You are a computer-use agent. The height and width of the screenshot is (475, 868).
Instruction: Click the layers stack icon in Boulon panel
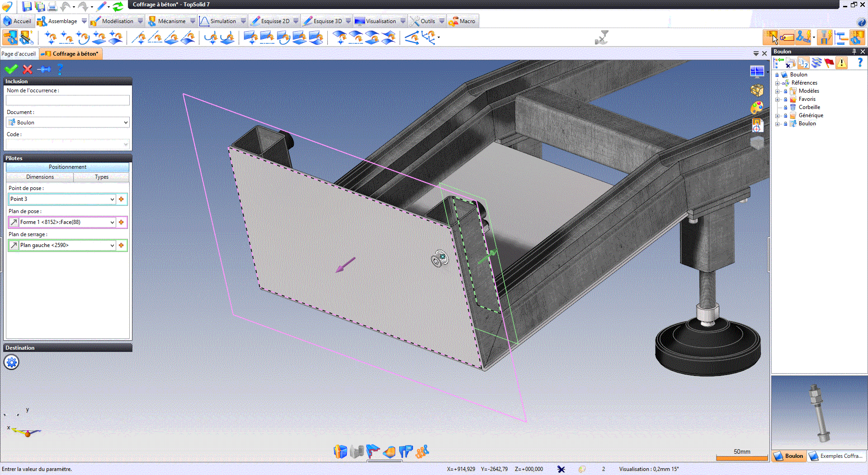[x=816, y=63]
